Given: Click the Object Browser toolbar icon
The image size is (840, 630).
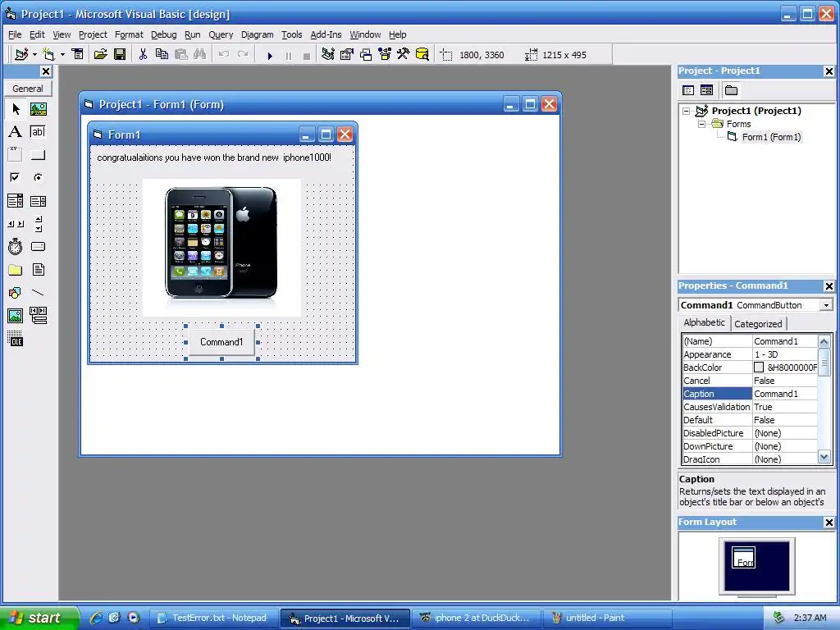Looking at the screenshot, I should [x=385, y=55].
